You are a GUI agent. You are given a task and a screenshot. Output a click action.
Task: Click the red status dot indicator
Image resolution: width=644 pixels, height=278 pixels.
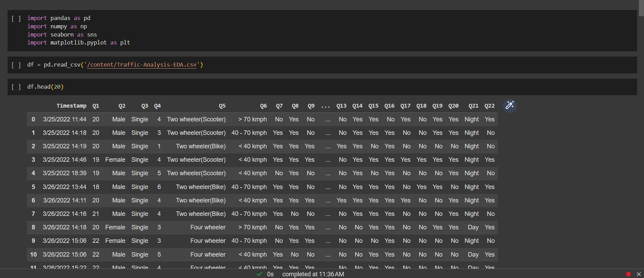click(628, 274)
